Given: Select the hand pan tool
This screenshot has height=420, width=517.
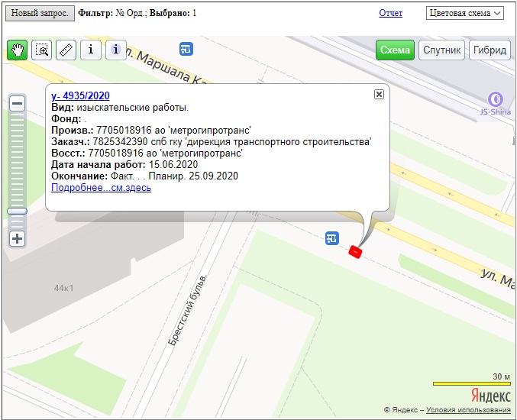Looking at the screenshot, I should coord(17,50).
